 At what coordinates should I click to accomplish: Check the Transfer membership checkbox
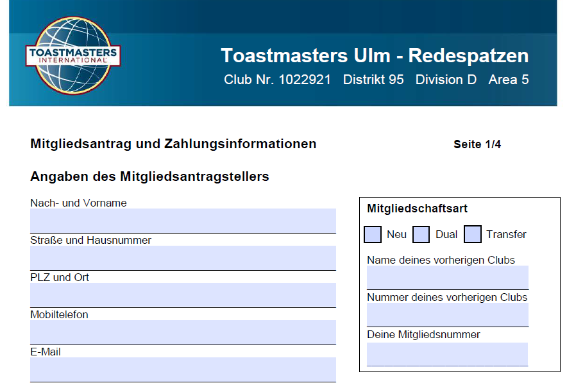click(x=473, y=234)
